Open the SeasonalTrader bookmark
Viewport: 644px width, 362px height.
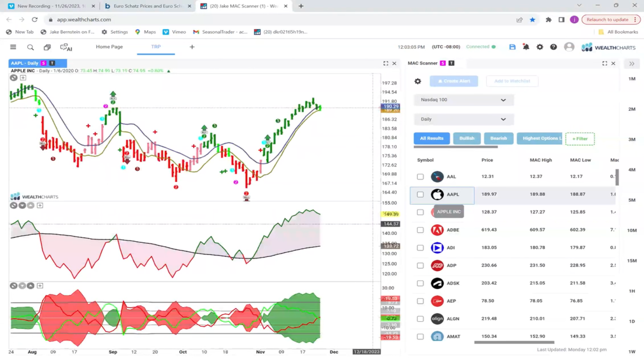coord(220,32)
